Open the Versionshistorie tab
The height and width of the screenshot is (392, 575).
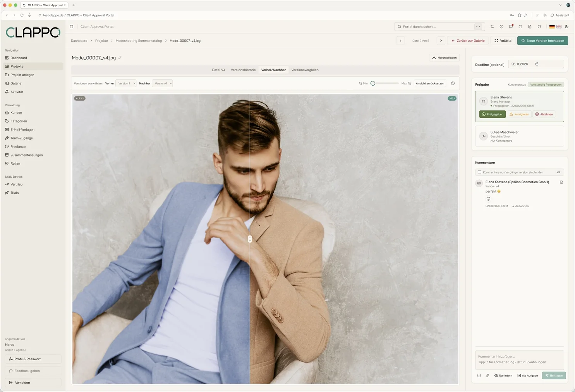tap(243, 70)
